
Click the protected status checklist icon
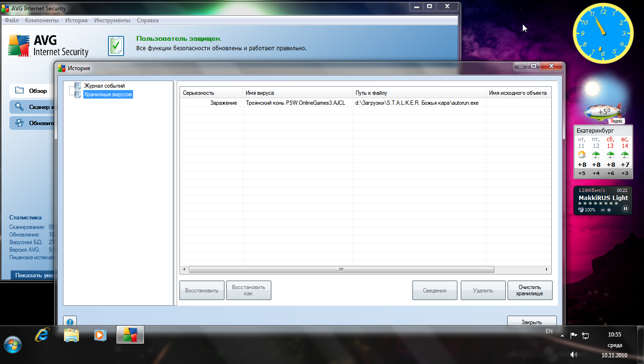coord(116,45)
